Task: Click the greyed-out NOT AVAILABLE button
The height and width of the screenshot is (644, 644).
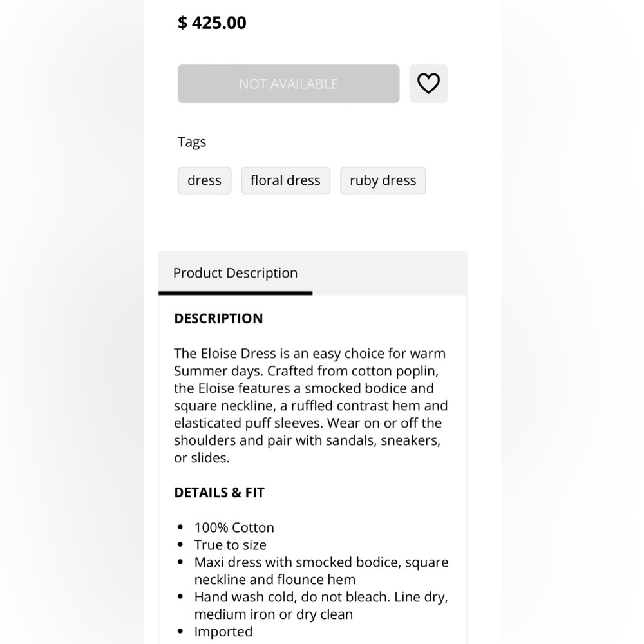Action: pyautogui.click(x=289, y=83)
